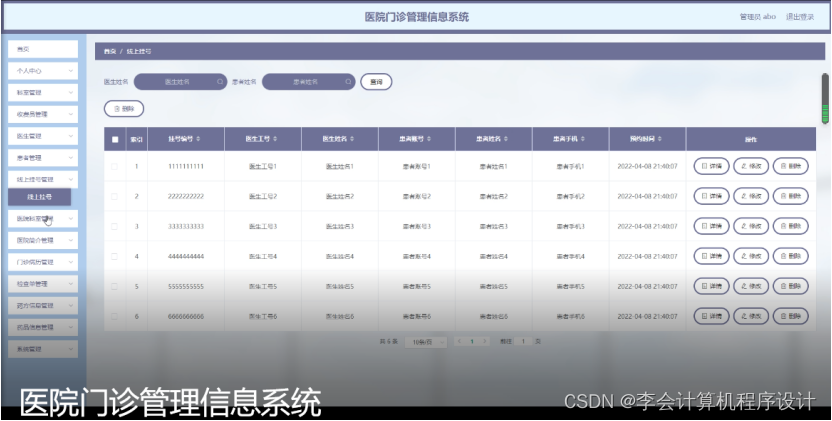Screen dimensions: 832x421
Task: Sort table by 患者账号 column arrows
Action: tap(429, 139)
